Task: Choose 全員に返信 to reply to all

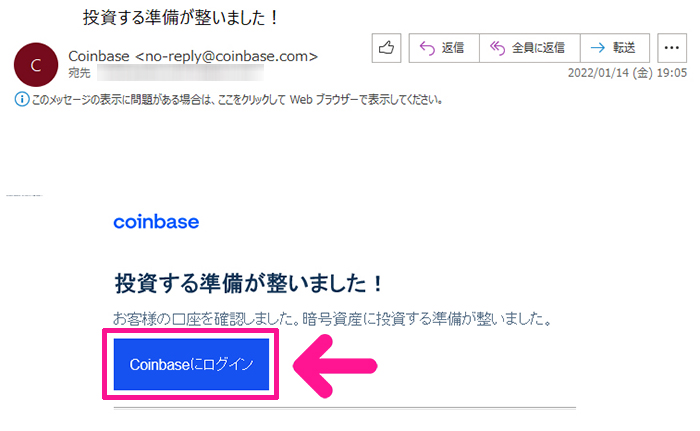Action: [x=538, y=48]
